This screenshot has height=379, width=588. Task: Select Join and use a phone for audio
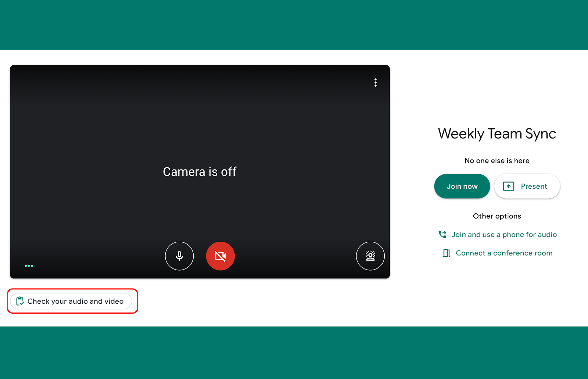504,234
